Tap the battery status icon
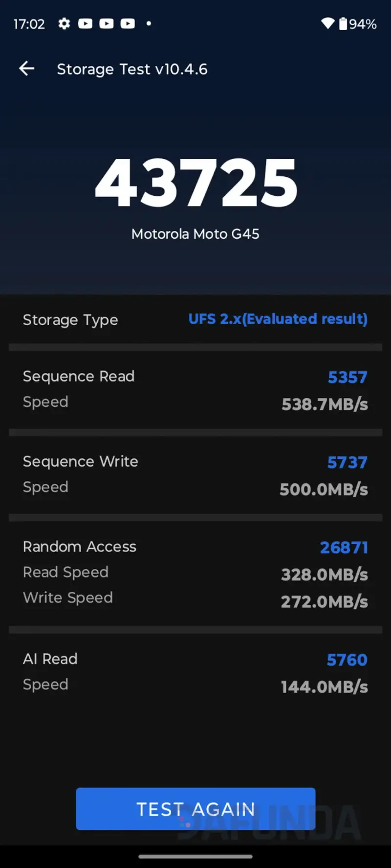Viewport: 391px width, 868px height. point(344,23)
